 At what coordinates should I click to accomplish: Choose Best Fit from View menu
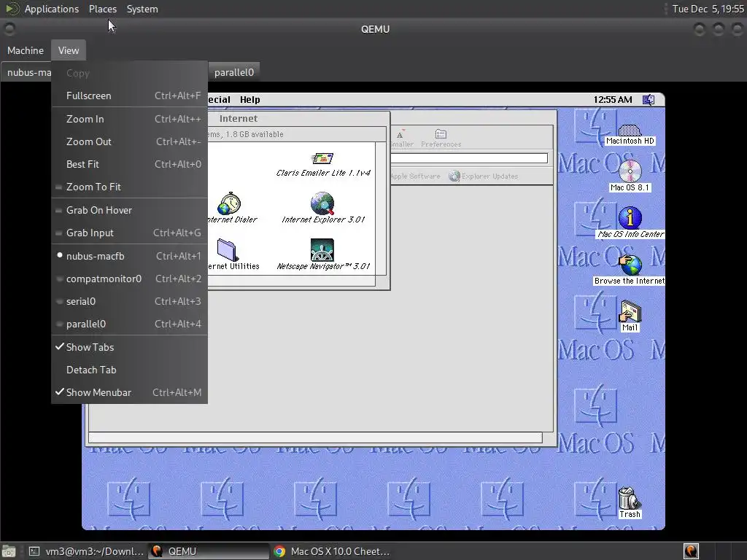129,164
